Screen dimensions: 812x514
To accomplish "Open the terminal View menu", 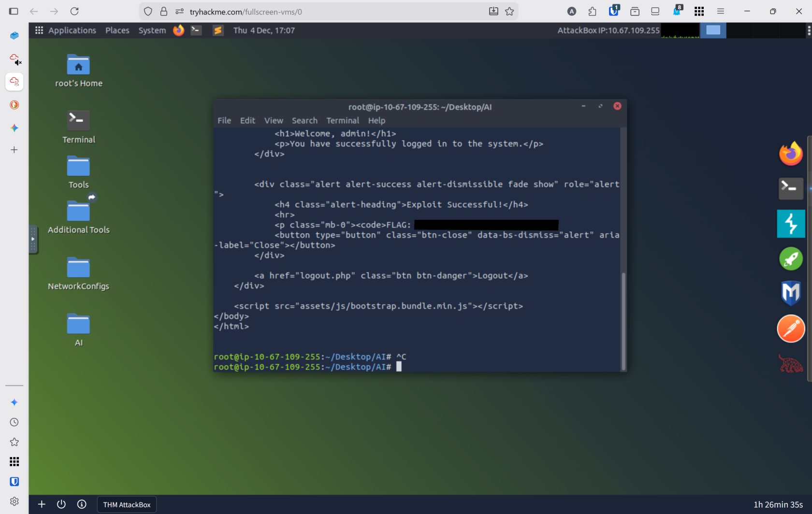I will point(274,121).
